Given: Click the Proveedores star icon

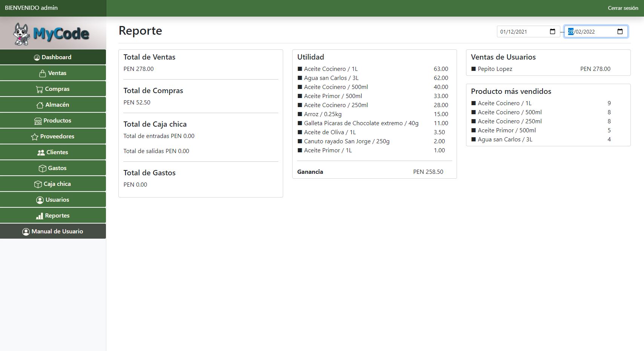Looking at the screenshot, I should (35, 137).
